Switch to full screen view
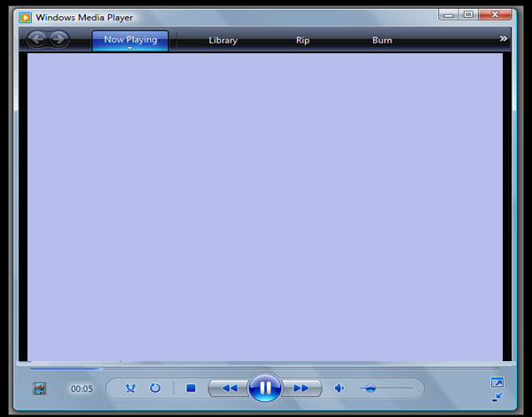The width and height of the screenshot is (532, 417). coord(497,382)
